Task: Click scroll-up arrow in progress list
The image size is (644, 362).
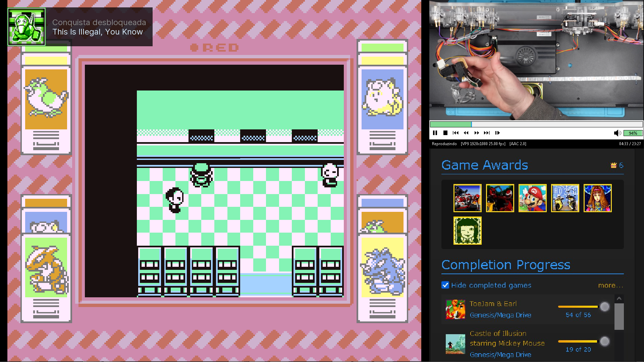Action: tap(619, 299)
